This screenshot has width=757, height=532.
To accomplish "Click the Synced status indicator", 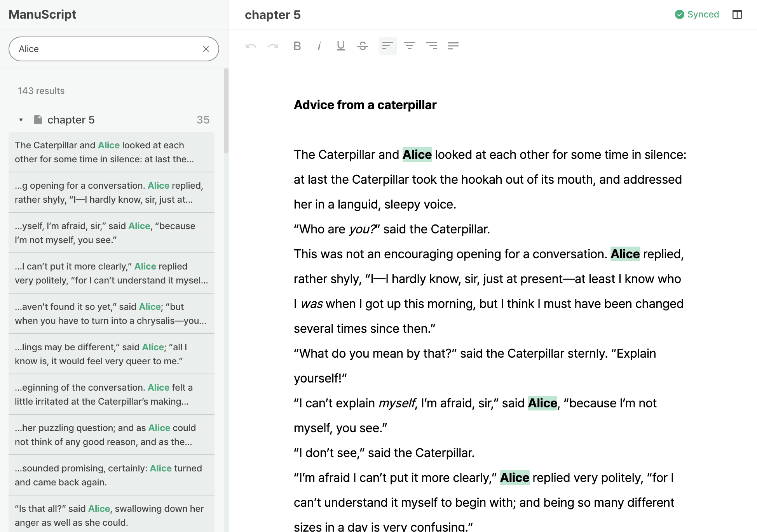I will click(x=697, y=15).
